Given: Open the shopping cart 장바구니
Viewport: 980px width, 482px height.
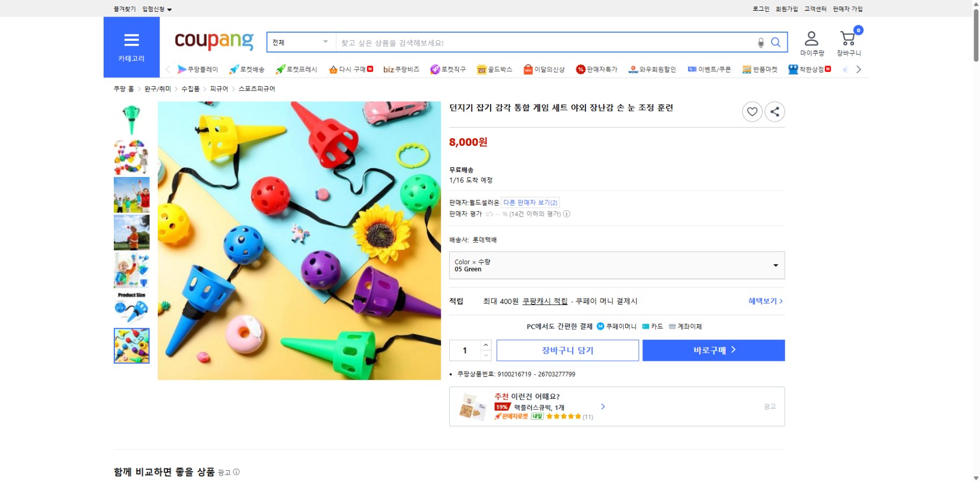Looking at the screenshot, I should click(849, 40).
